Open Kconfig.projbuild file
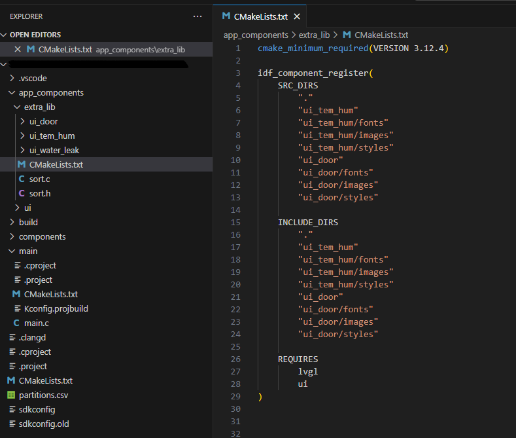 (56, 309)
